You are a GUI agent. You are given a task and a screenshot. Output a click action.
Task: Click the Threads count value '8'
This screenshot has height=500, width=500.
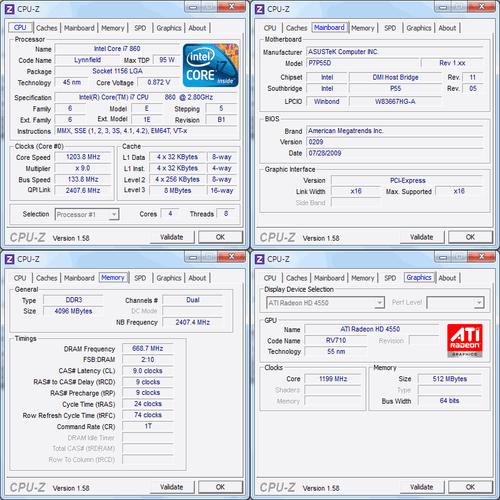point(226,213)
